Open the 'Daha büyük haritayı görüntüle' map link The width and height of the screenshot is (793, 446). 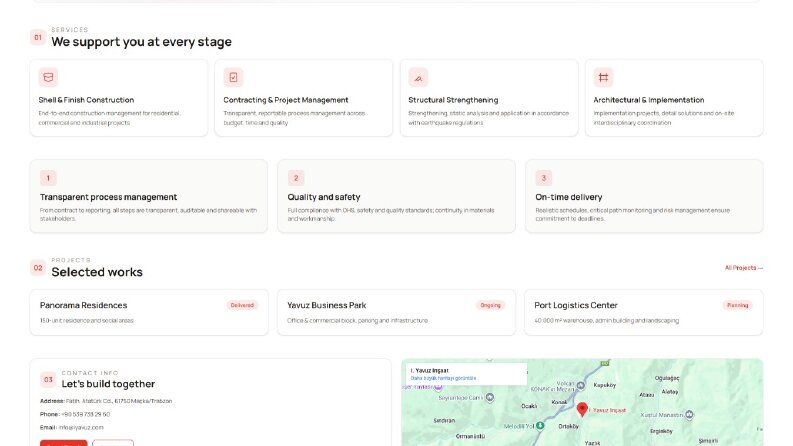443,378
